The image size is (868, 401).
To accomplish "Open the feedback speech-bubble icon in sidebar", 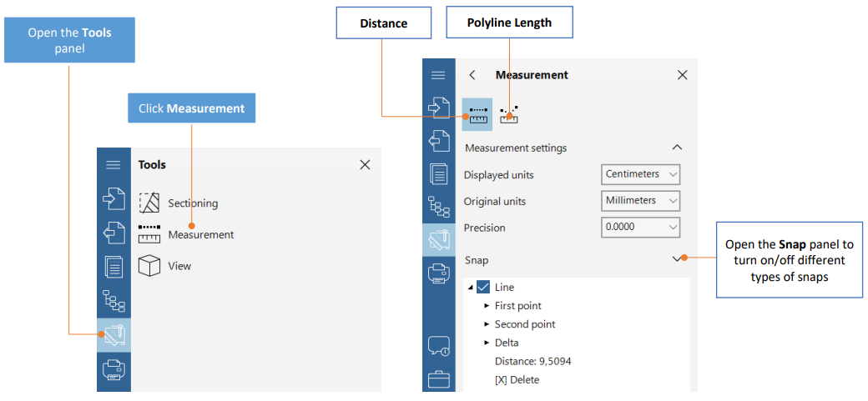I will pyautogui.click(x=438, y=346).
